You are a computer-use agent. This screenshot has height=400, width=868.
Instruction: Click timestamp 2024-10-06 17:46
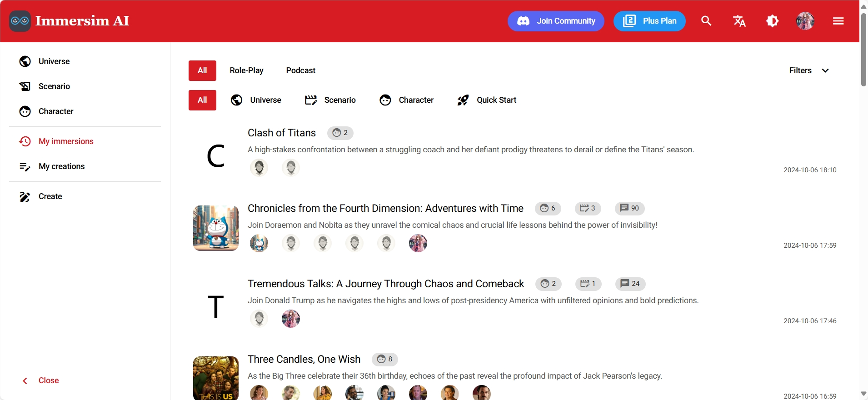[810, 321]
